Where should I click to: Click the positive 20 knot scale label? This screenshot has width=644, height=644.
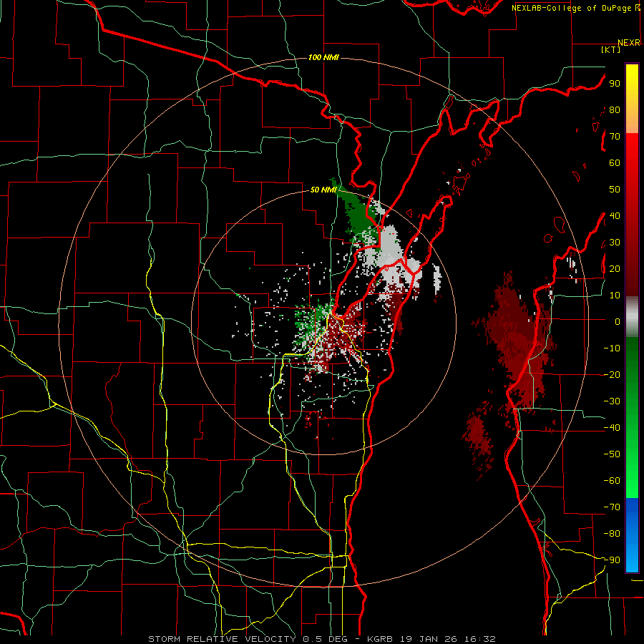(615, 268)
